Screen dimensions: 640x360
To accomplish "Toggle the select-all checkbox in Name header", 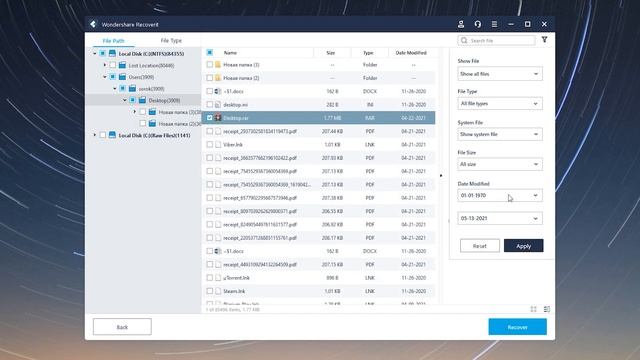I will click(x=209, y=52).
